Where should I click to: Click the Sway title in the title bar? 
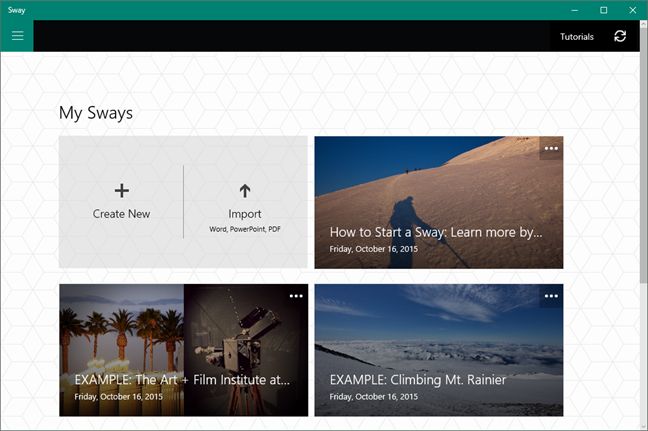point(17,10)
